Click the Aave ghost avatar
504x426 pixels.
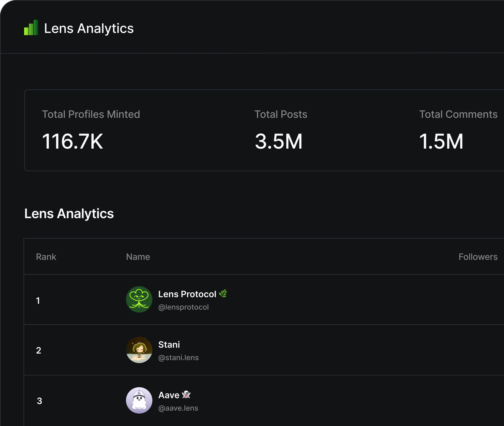tap(139, 400)
